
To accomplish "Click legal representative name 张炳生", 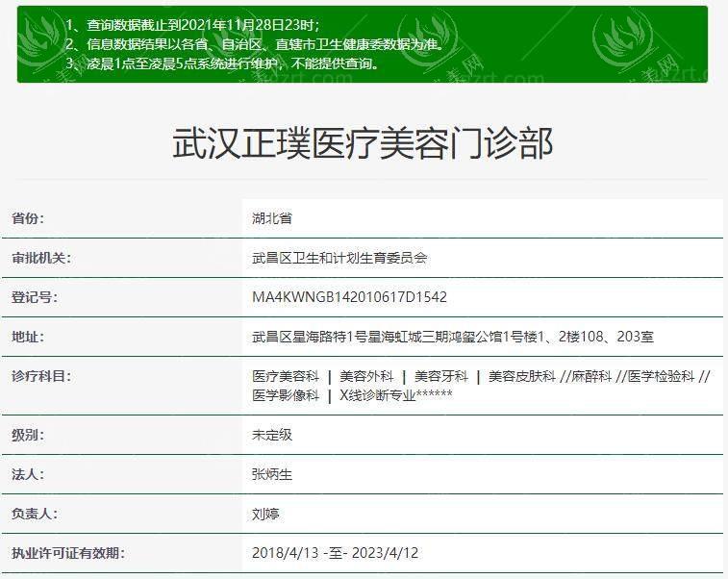I will (x=272, y=474).
